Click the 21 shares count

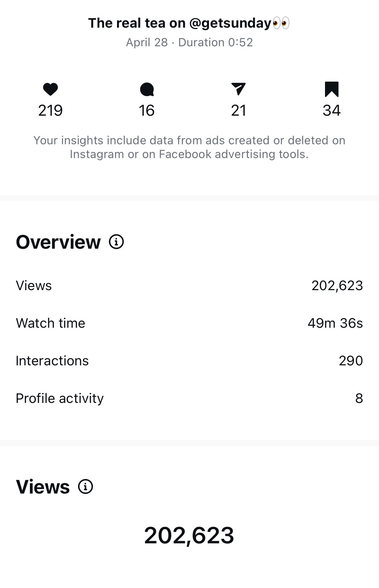coord(239,111)
